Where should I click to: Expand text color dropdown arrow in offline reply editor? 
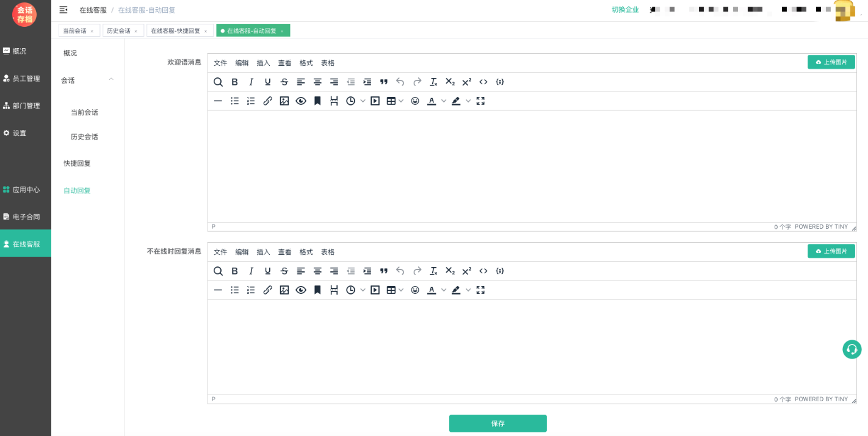(x=444, y=290)
